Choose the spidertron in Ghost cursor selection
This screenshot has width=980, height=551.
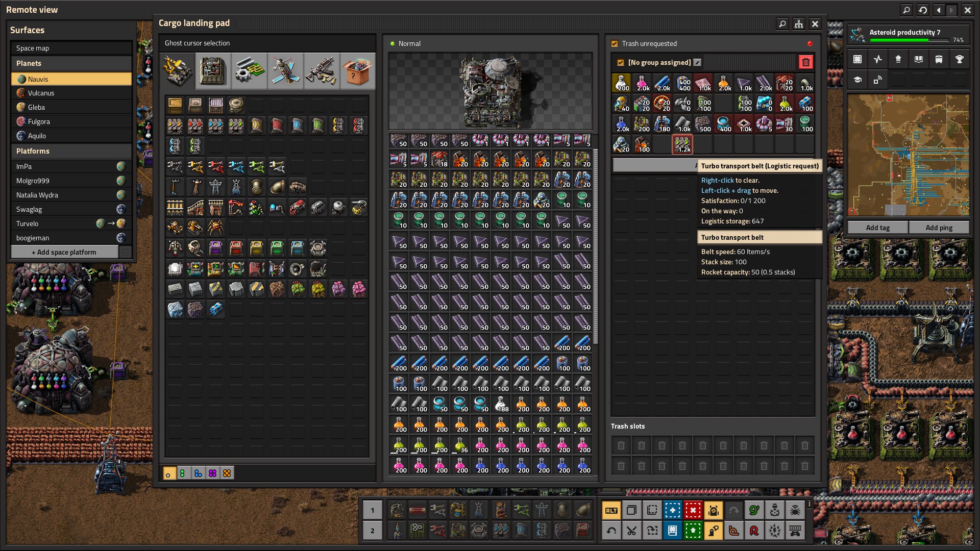click(x=216, y=228)
